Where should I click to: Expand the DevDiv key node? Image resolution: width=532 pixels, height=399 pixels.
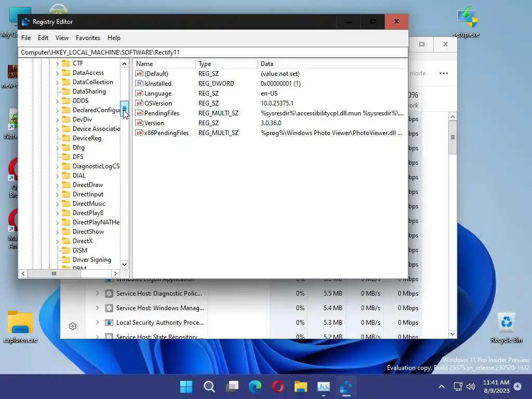(x=57, y=119)
